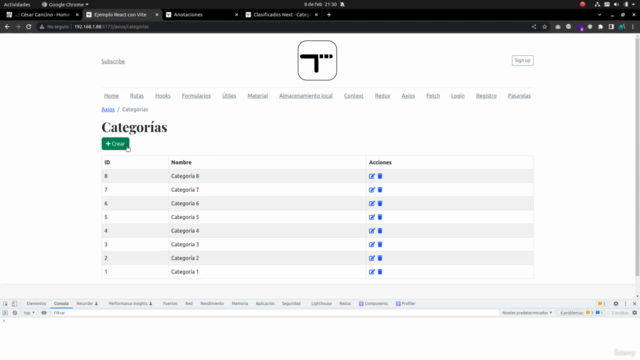Open Axios breadcrumb link
The height and width of the screenshot is (360, 640).
point(108,109)
